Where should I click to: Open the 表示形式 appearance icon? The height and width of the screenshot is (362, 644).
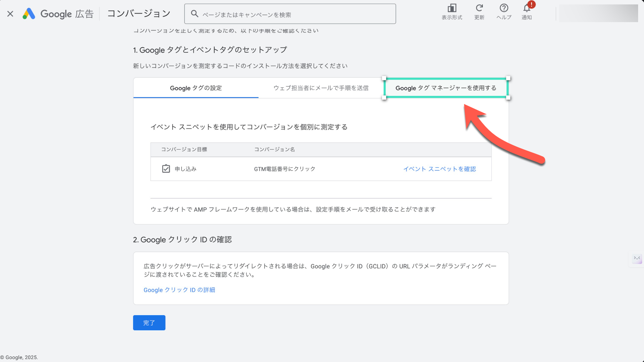pyautogui.click(x=452, y=8)
